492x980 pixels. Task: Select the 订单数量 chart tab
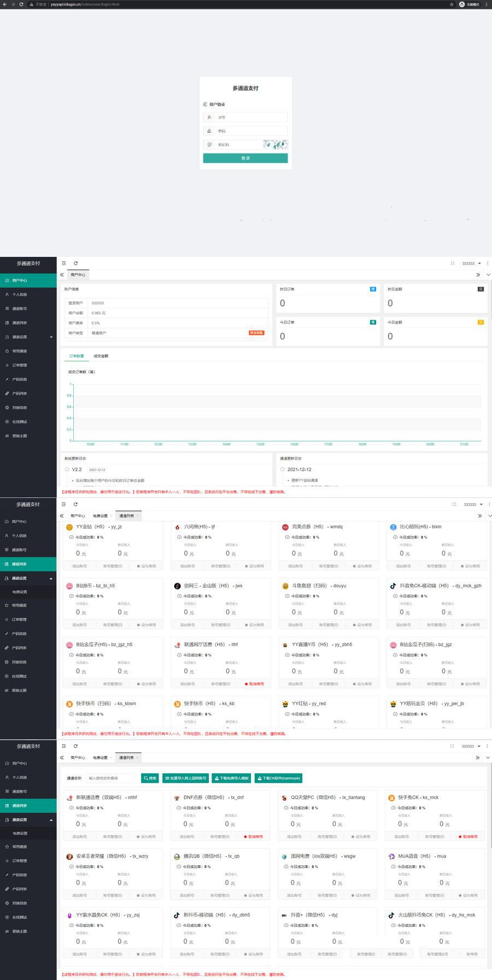77,356
